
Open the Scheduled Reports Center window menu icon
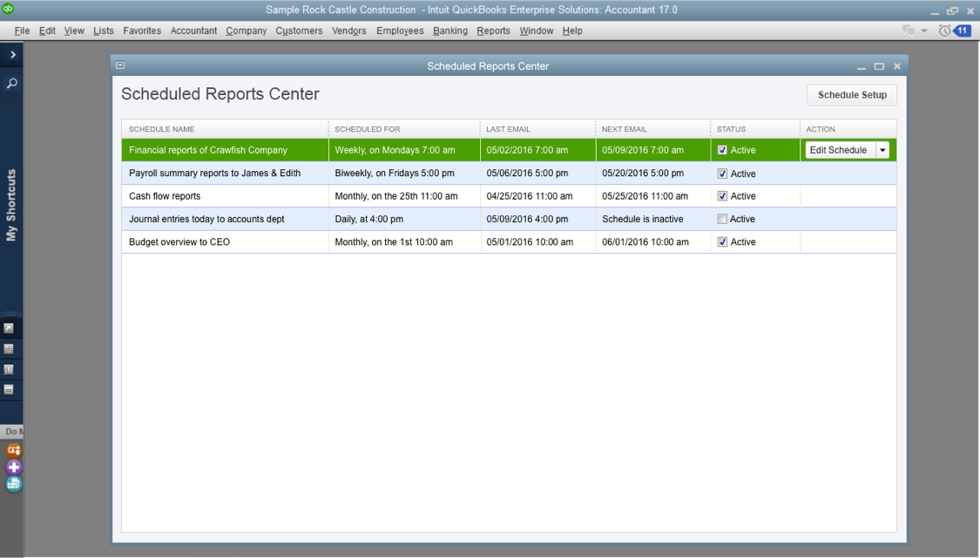coord(120,65)
